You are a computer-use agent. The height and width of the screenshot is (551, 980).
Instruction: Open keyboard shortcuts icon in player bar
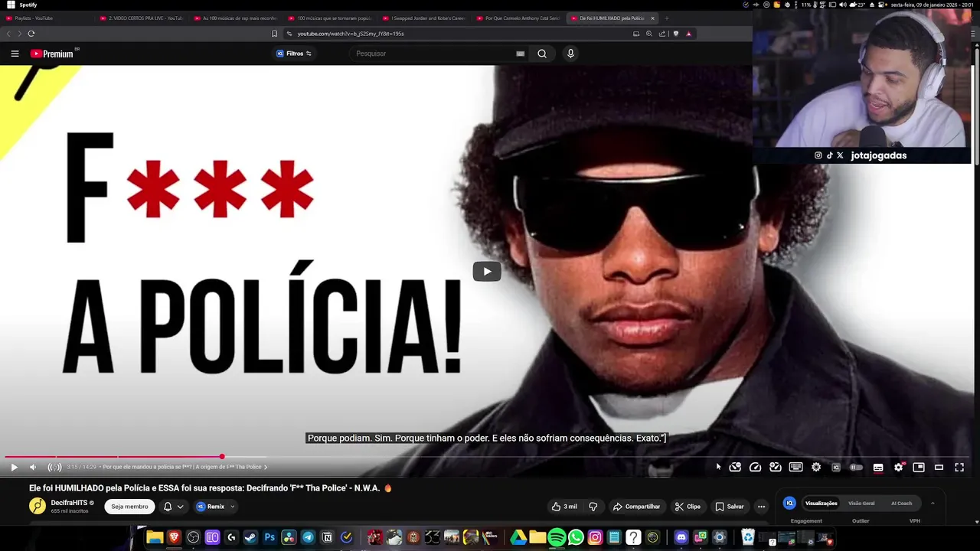click(x=796, y=467)
